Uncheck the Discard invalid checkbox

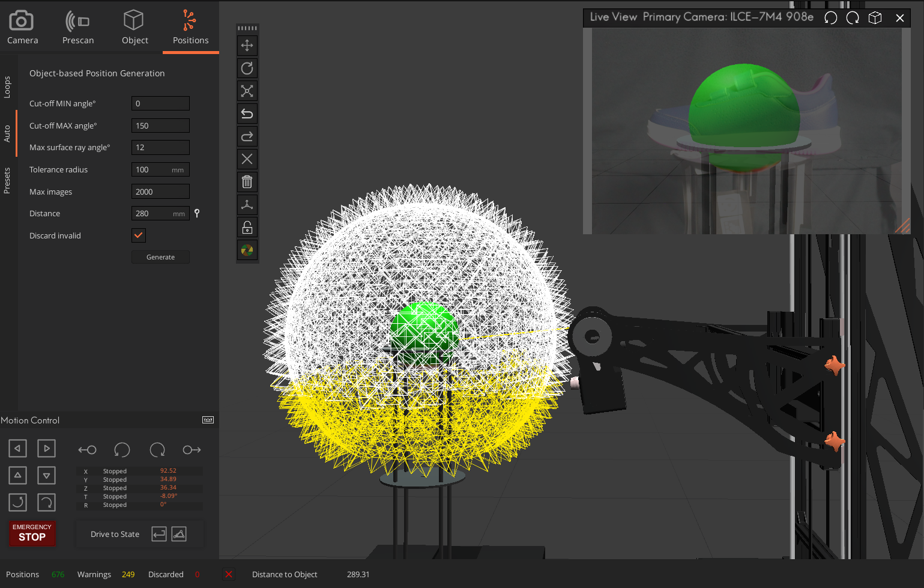139,235
